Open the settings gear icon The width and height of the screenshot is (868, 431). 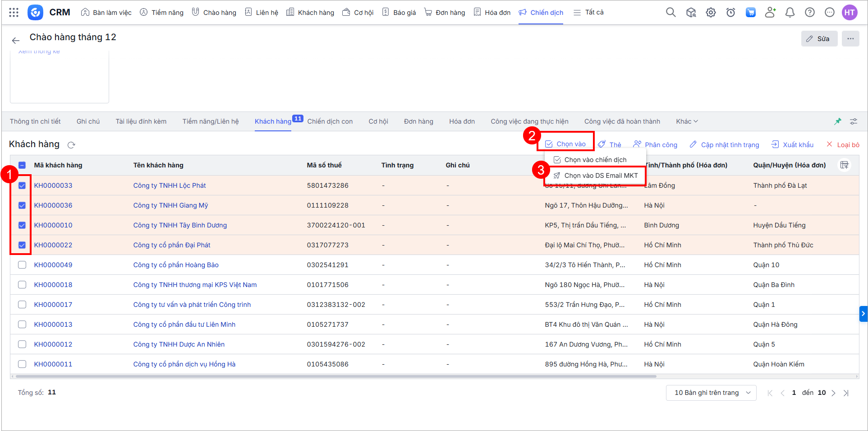pyautogui.click(x=711, y=12)
